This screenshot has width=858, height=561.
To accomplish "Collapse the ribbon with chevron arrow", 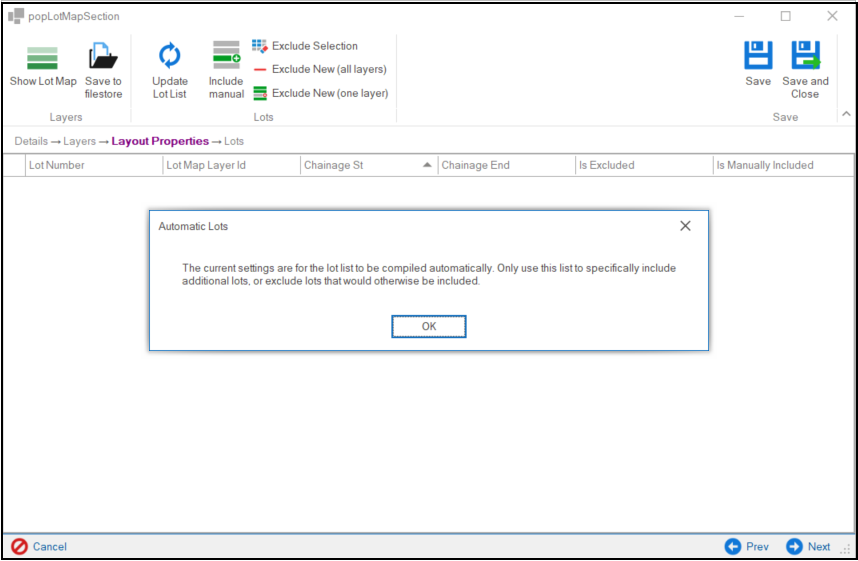I will 845,115.
